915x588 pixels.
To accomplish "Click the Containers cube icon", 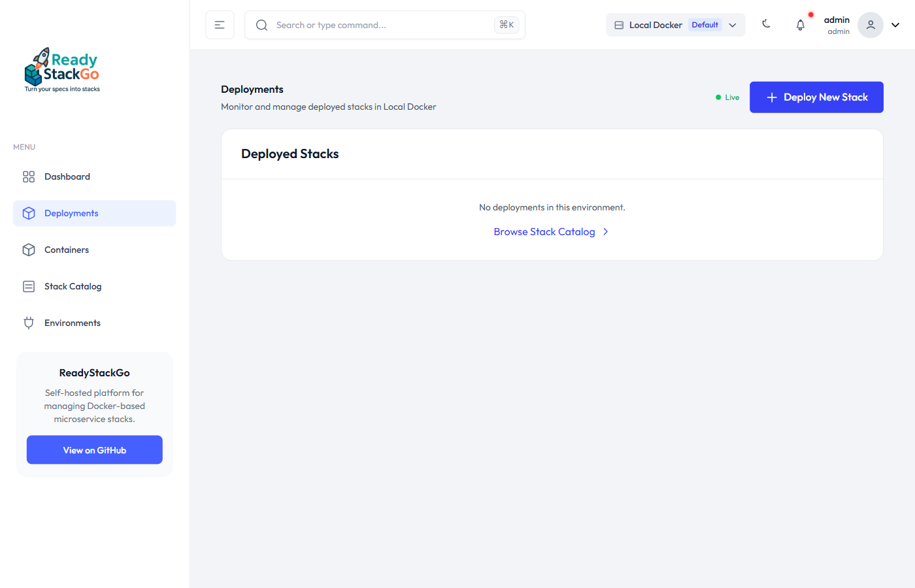I will [x=29, y=250].
